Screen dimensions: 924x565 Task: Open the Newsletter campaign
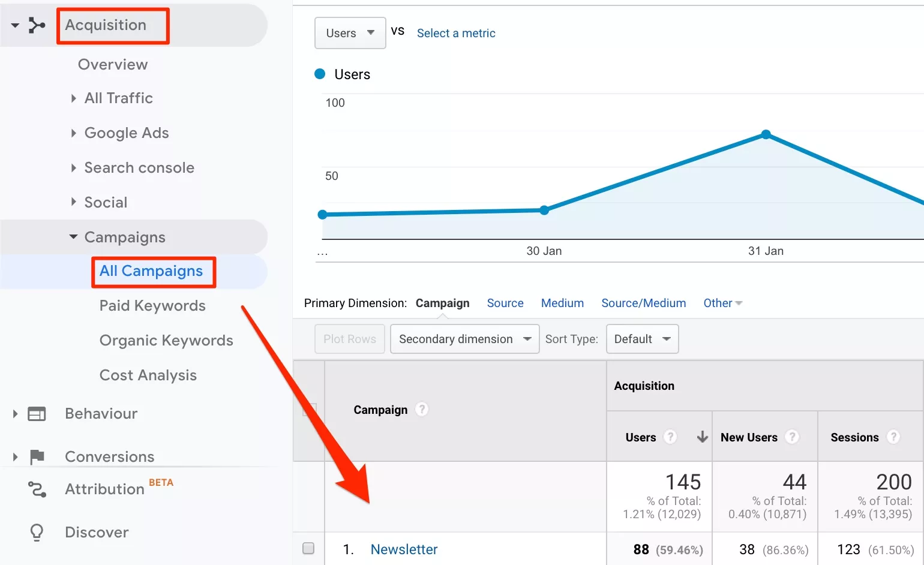click(403, 549)
